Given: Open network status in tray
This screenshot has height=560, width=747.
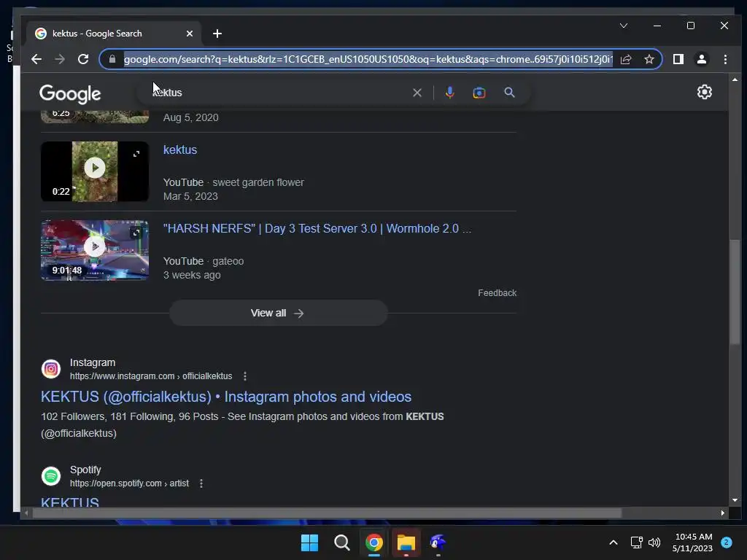Looking at the screenshot, I should click(x=637, y=542).
